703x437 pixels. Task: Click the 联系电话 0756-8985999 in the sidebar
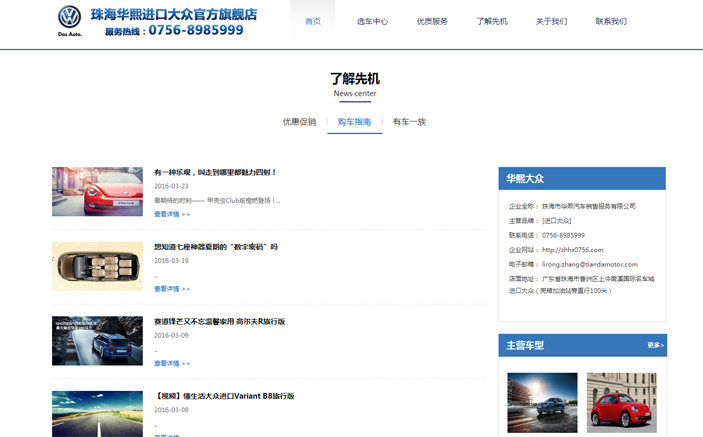[563, 235]
